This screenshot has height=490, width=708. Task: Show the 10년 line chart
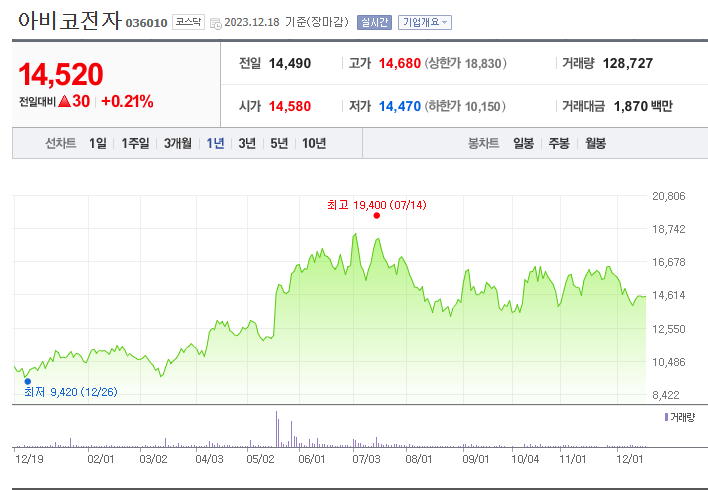(x=314, y=144)
